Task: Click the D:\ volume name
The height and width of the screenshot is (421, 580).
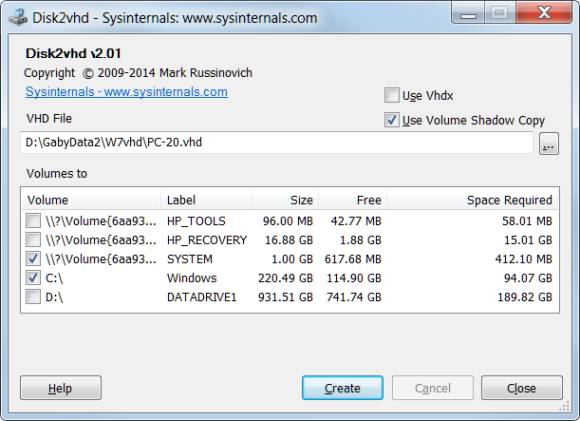Action: coord(54,297)
